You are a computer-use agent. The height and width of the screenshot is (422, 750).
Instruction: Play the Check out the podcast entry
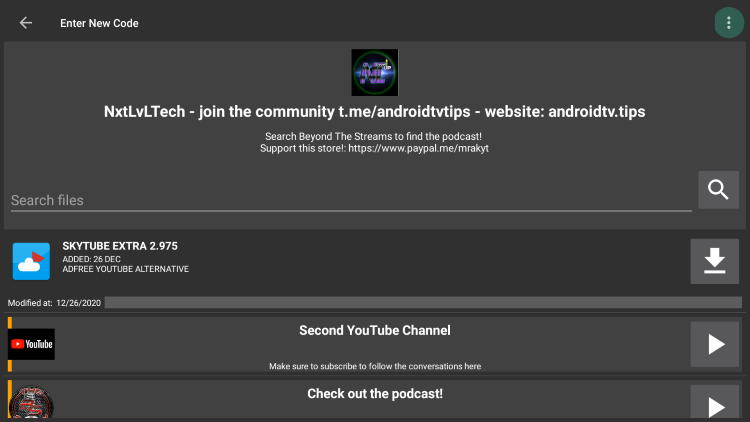pos(714,403)
